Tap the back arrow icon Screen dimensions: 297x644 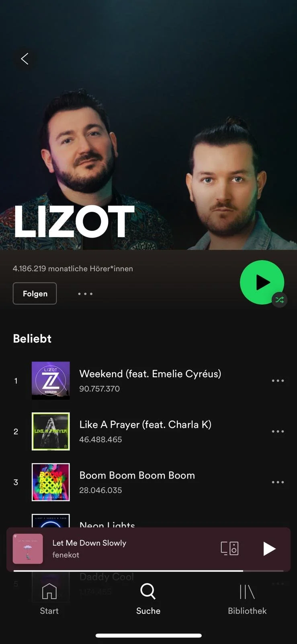pos(25,59)
